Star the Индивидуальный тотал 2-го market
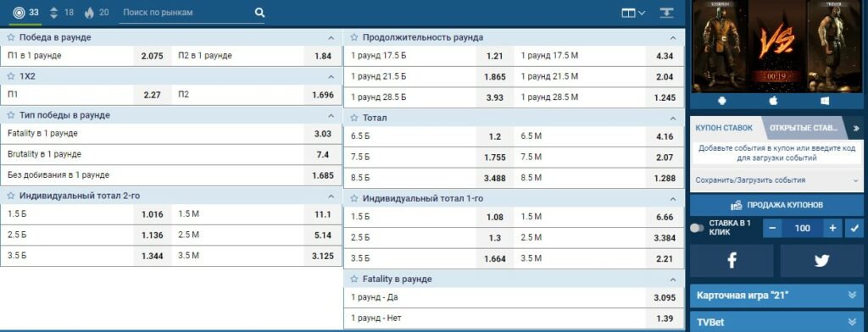This screenshot has height=332, width=868. 11,196
